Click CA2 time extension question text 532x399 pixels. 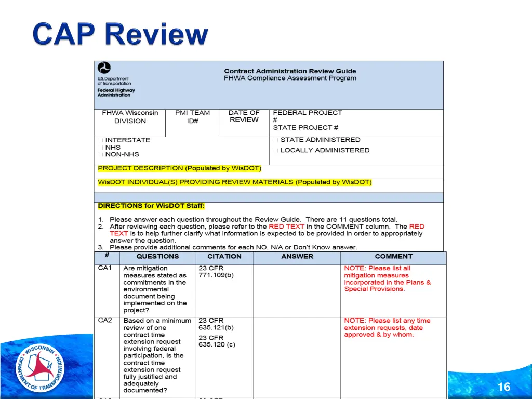(157, 355)
